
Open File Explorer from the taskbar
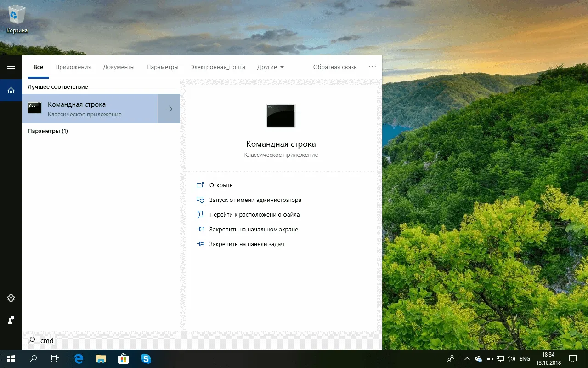click(x=101, y=359)
